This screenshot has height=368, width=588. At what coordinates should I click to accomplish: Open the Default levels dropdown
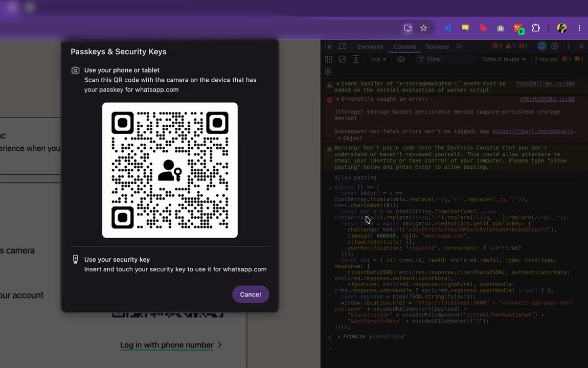[x=504, y=59]
